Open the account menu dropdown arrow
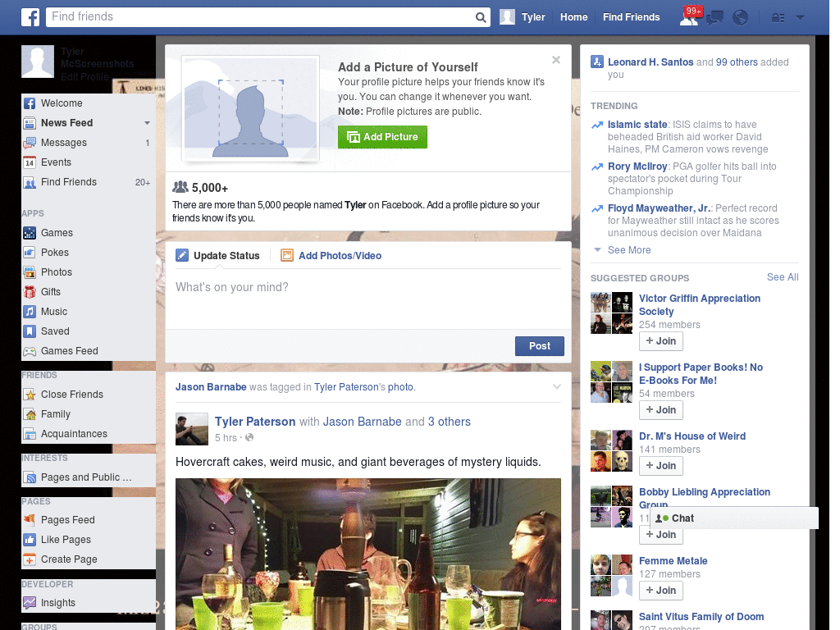Viewport: 840px width, 630px height. pyautogui.click(x=801, y=17)
